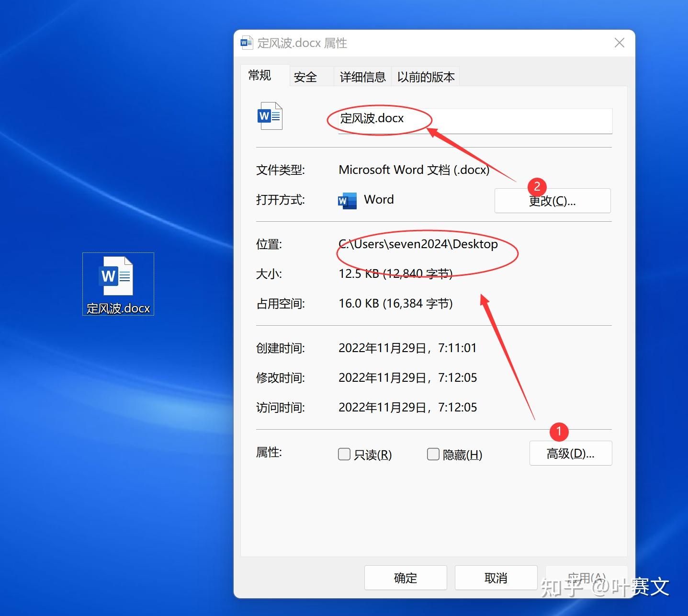This screenshot has height=616, width=688.
Task: Enable the 隐藏(H) checkbox
Action: pos(432,454)
